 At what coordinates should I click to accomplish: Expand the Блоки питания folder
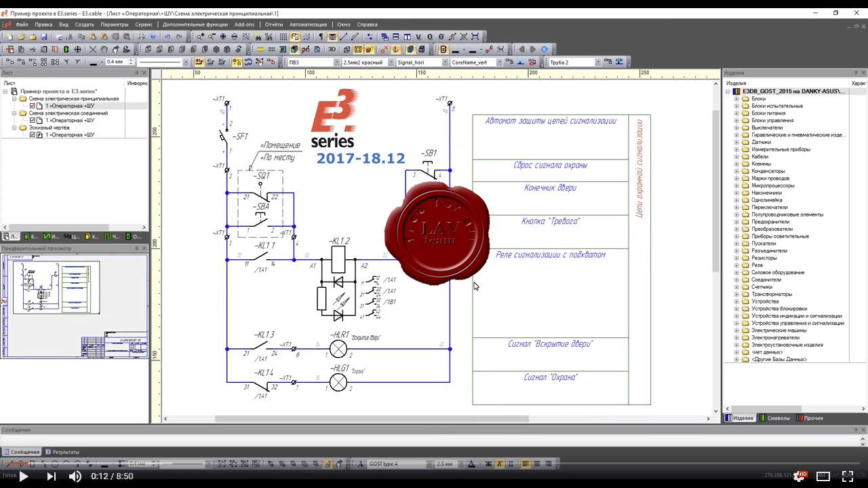736,113
